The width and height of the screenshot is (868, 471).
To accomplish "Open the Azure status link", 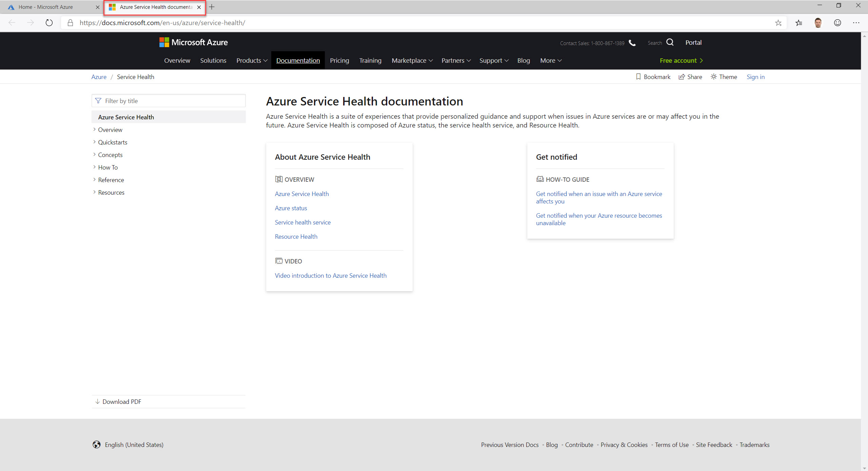I will coord(291,208).
